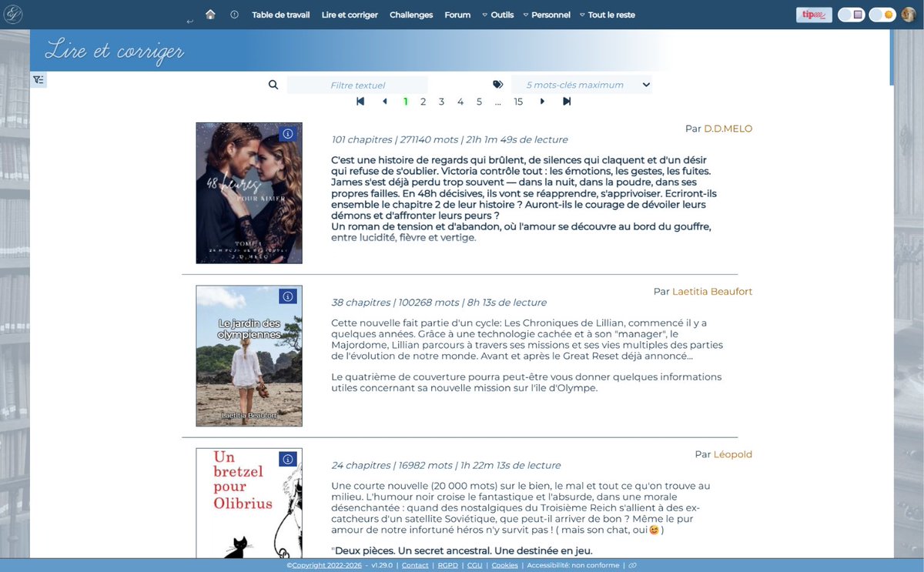The width and height of the screenshot is (924, 572).
Task: Show info for Le jardin des olympiennes
Action: click(287, 296)
